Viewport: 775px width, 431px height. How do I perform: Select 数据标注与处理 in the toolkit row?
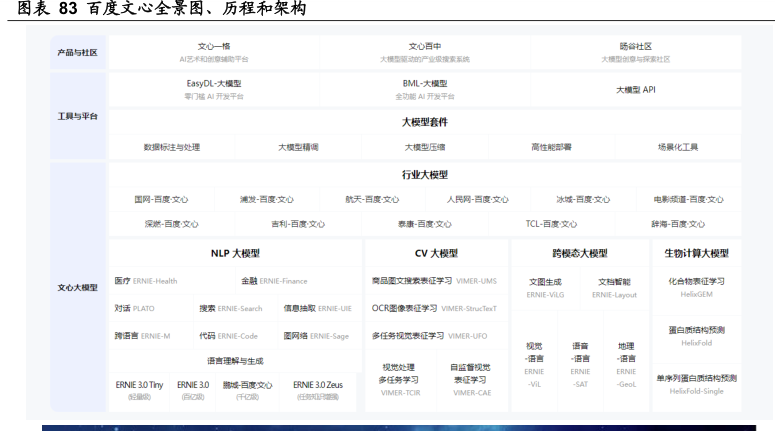coord(172,147)
